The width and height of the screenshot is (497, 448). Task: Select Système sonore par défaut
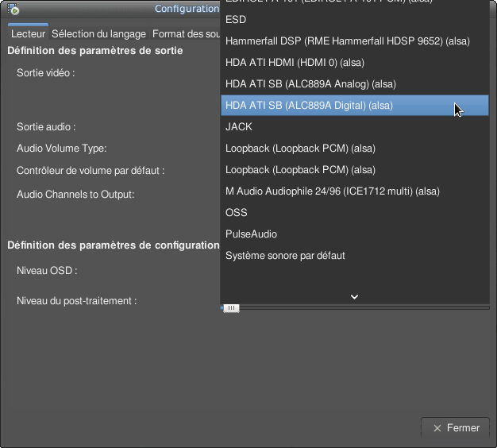(x=285, y=256)
